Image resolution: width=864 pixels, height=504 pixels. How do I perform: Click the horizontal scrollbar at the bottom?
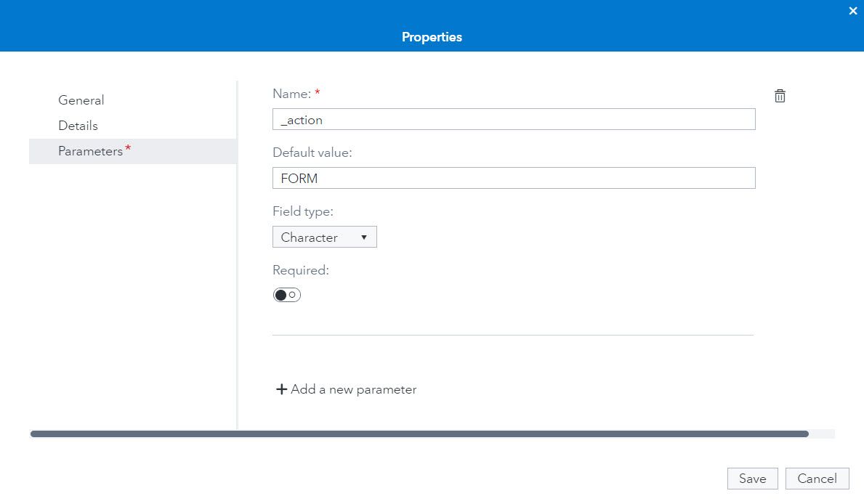pyautogui.click(x=419, y=434)
